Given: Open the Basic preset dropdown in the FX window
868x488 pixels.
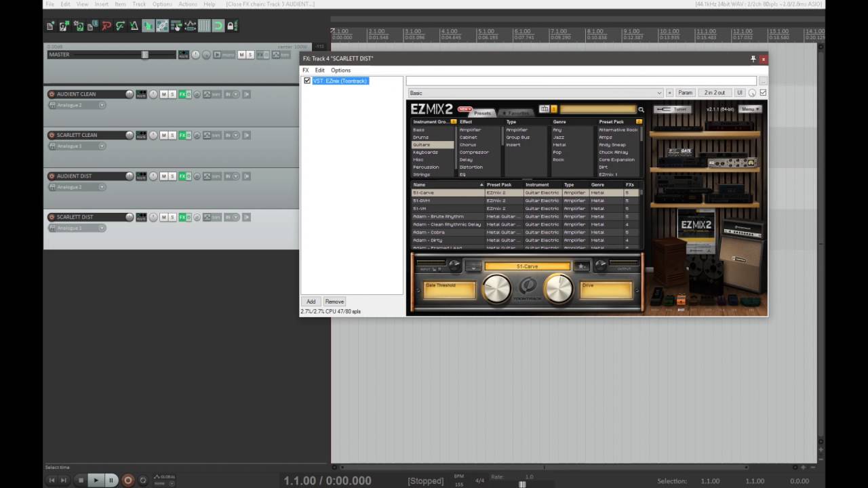Looking at the screenshot, I should [535, 93].
